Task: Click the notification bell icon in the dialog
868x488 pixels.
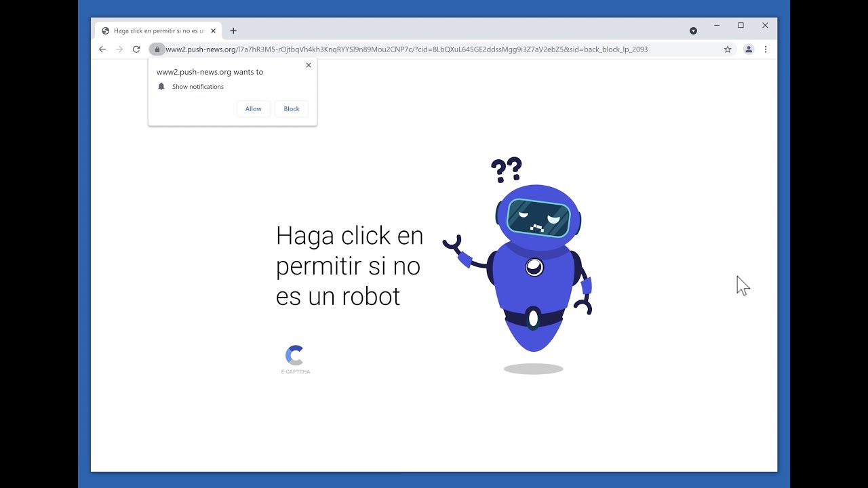Action: point(161,86)
